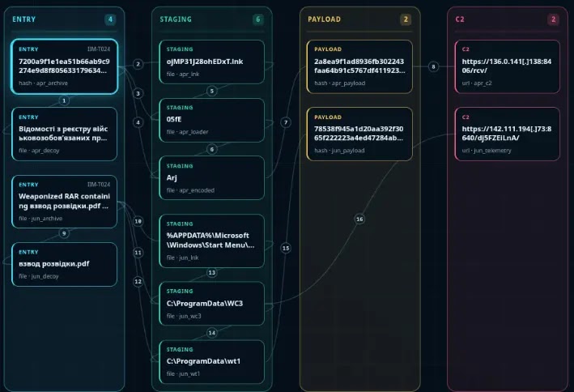The height and width of the screenshot is (392, 574).
Task: Select the ojMP31J28ohEDxT.lnk staging card
Action: (212, 62)
